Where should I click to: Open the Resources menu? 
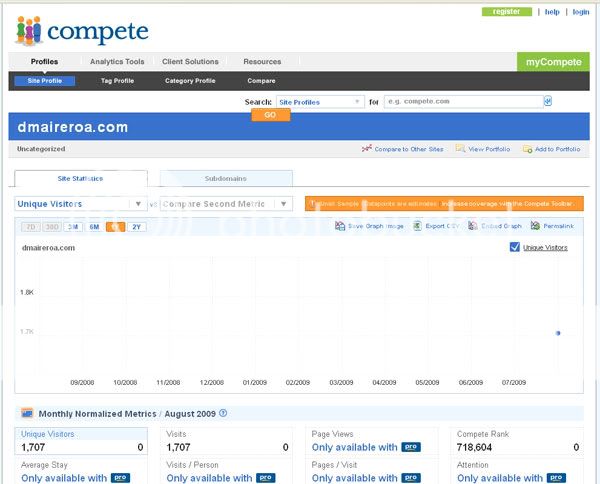pos(262,62)
